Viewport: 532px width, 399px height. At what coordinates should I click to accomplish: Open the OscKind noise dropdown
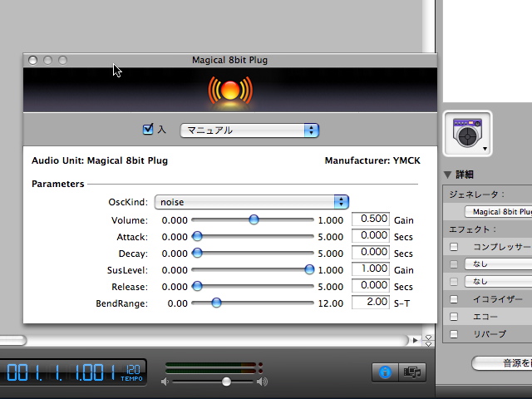(x=251, y=202)
